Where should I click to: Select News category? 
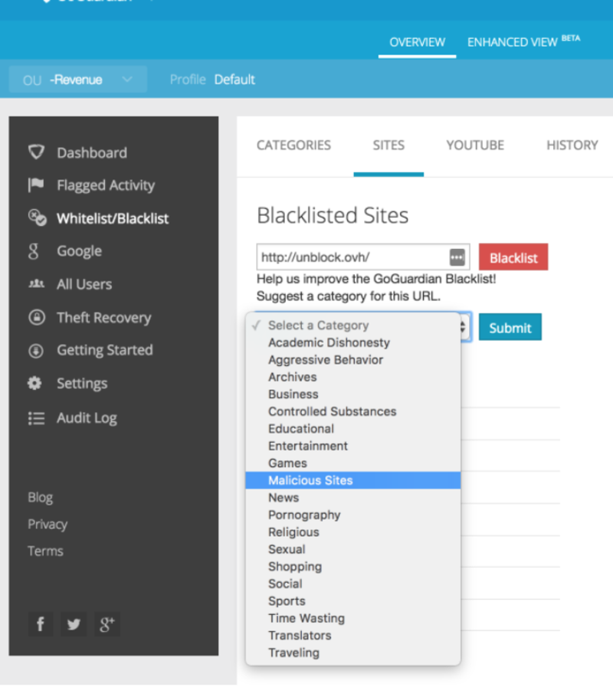pyautogui.click(x=353, y=498)
